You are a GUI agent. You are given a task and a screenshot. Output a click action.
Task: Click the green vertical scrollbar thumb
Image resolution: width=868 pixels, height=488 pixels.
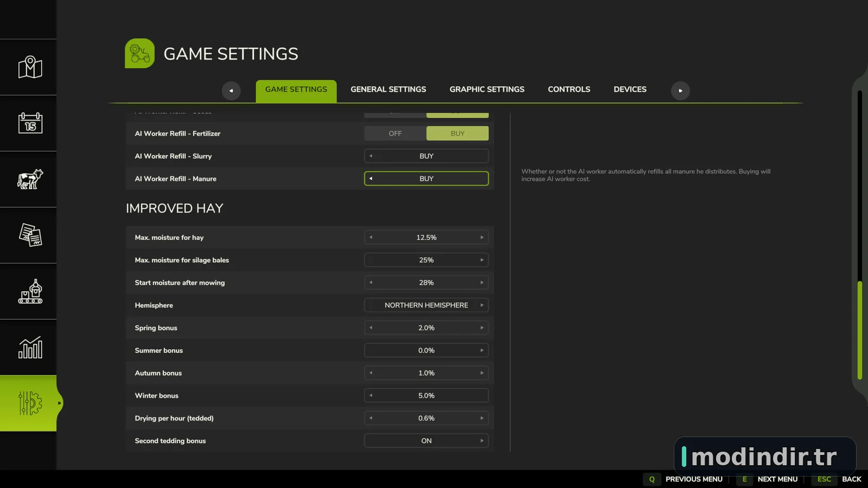860,330
